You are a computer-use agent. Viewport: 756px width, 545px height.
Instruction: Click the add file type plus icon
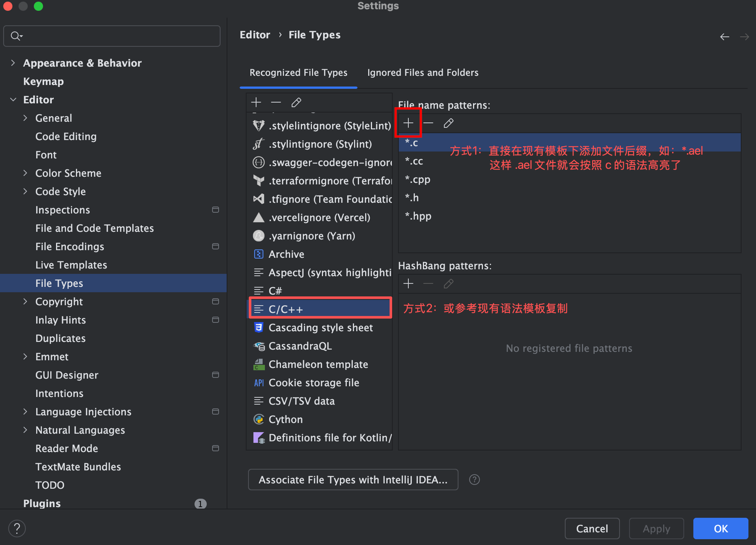click(256, 102)
